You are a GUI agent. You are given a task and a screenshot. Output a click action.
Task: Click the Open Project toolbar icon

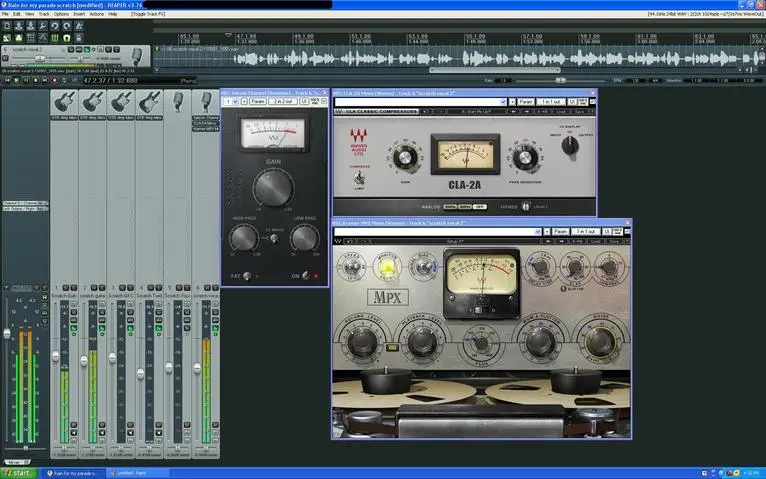19,26
